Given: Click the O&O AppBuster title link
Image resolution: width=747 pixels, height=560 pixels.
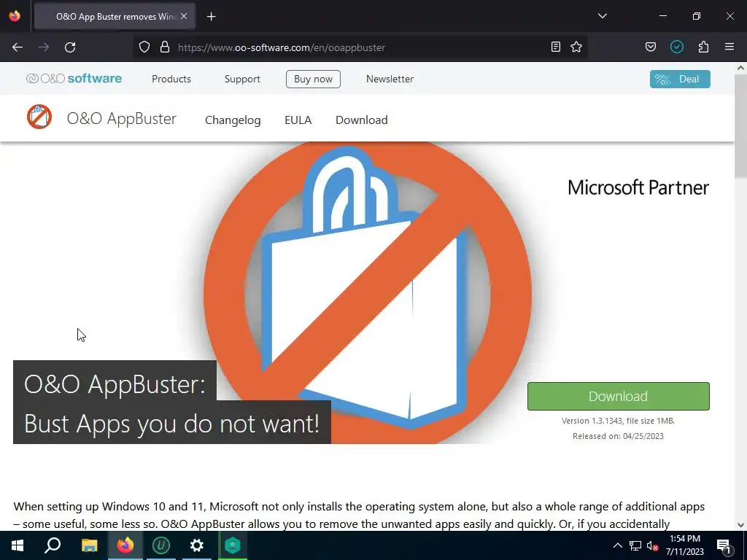Looking at the screenshot, I should coord(122,119).
